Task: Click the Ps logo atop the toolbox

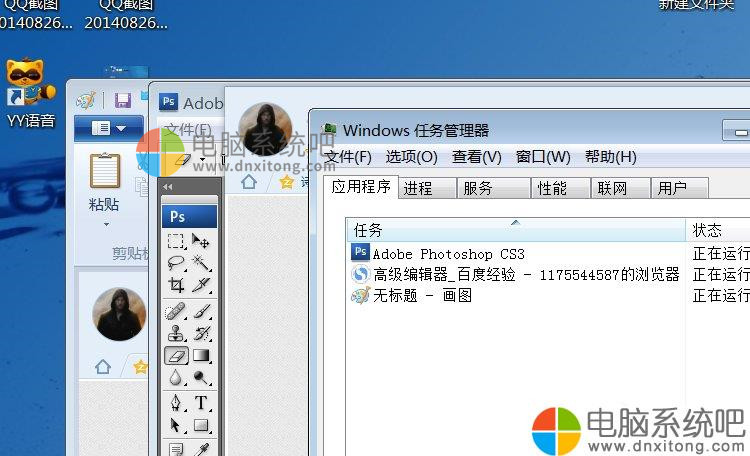Action: (189, 216)
